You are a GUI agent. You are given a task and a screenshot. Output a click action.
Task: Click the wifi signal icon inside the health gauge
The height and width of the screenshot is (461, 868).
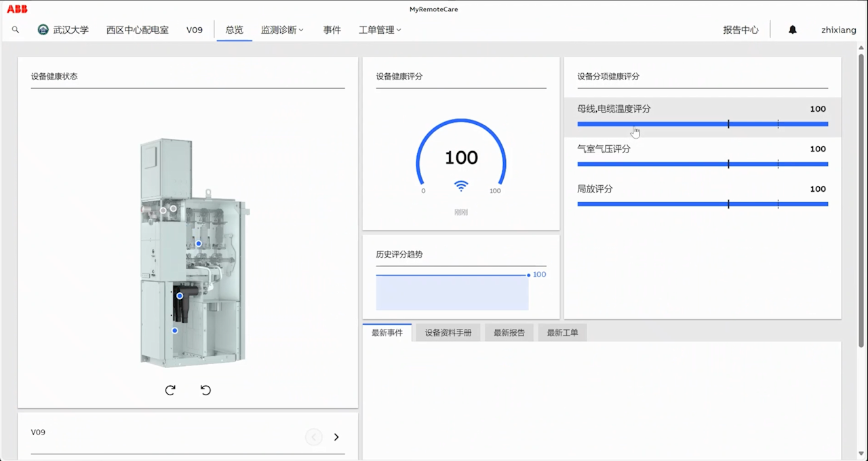[461, 186]
